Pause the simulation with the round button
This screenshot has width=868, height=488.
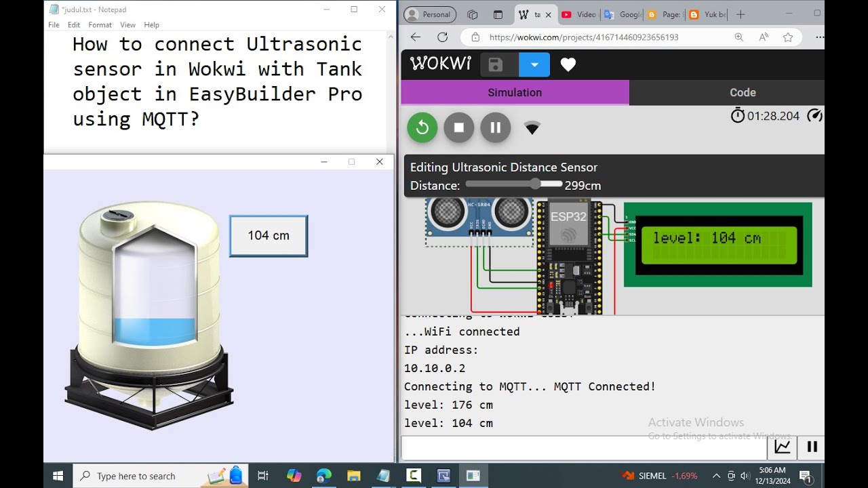pos(495,127)
